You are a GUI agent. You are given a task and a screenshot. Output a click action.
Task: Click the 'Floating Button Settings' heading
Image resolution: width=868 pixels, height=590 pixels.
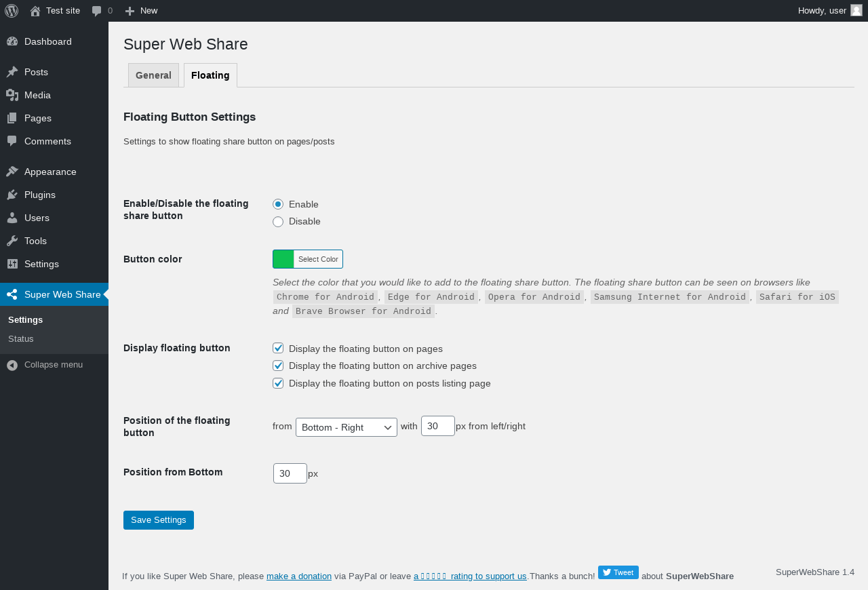pyautogui.click(x=190, y=117)
